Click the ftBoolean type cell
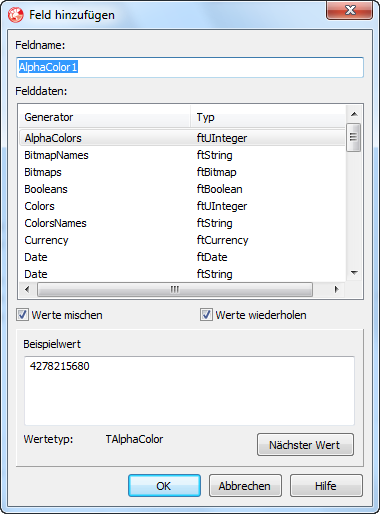Viewport: 380px width, 514px height. 219,189
